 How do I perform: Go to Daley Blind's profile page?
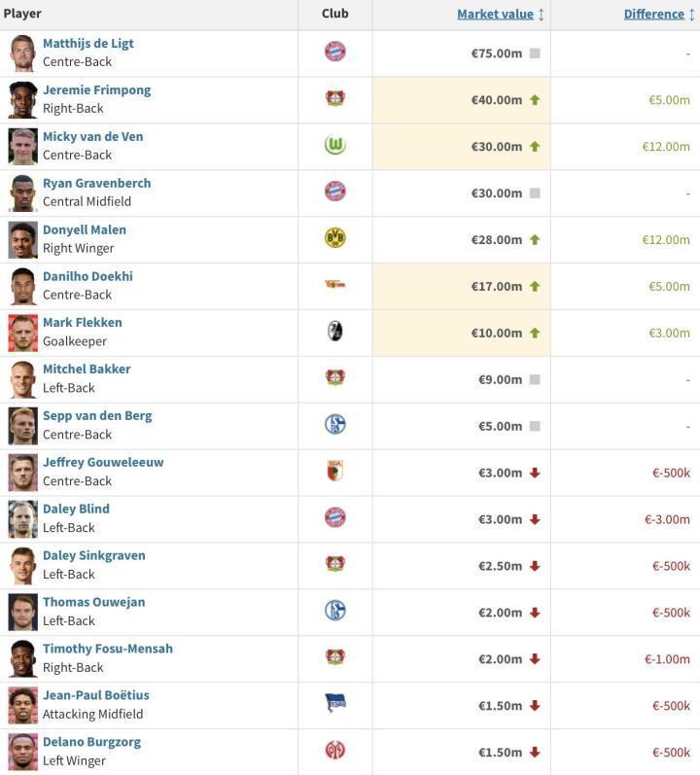pyautogui.click(x=76, y=509)
